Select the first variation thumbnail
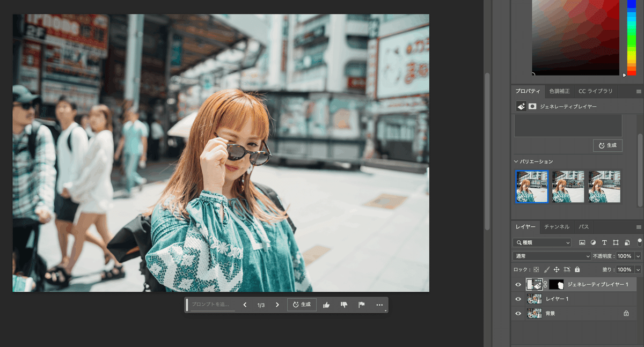Screen dimensions: 644x347 pyautogui.click(x=532, y=187)
